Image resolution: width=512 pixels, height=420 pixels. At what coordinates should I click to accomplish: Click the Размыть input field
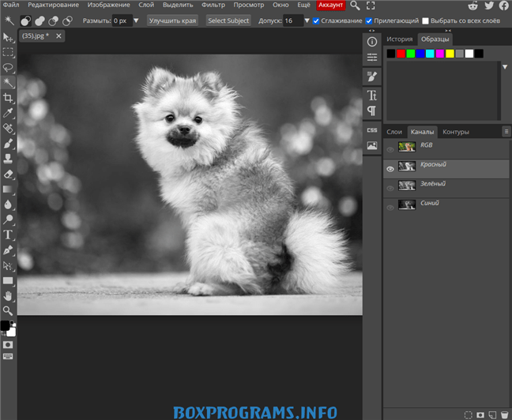[x=122, y=21]
